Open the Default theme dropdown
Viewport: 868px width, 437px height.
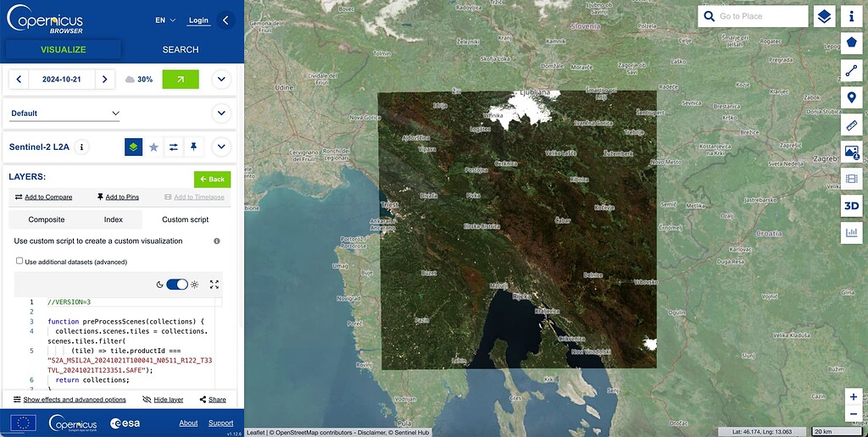tap(65, 113)
